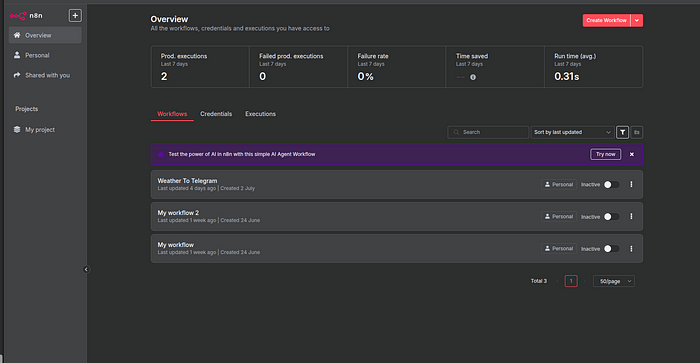Open the three-dot menu for My workflow
Viewport: 700px width, 363px height.
pos(631,249)
